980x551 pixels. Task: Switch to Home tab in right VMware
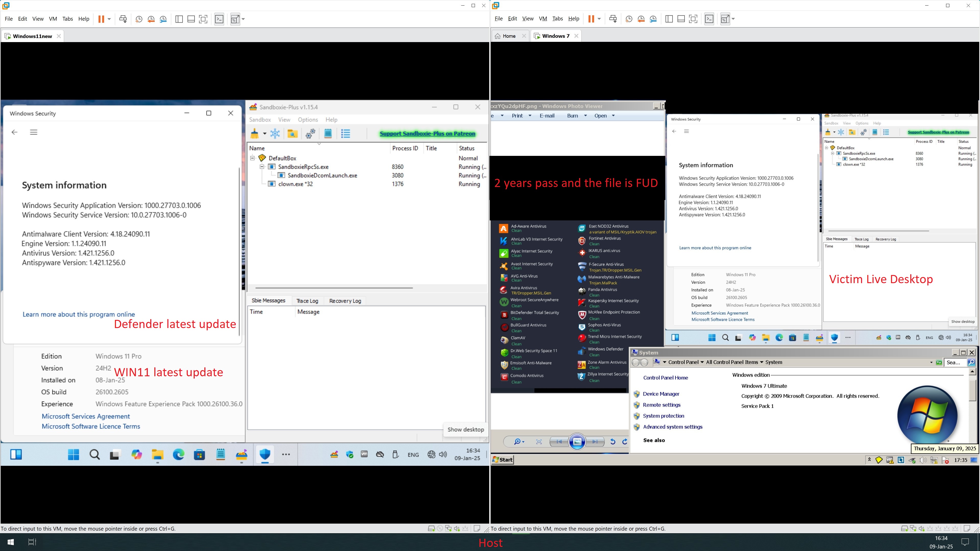509,36
